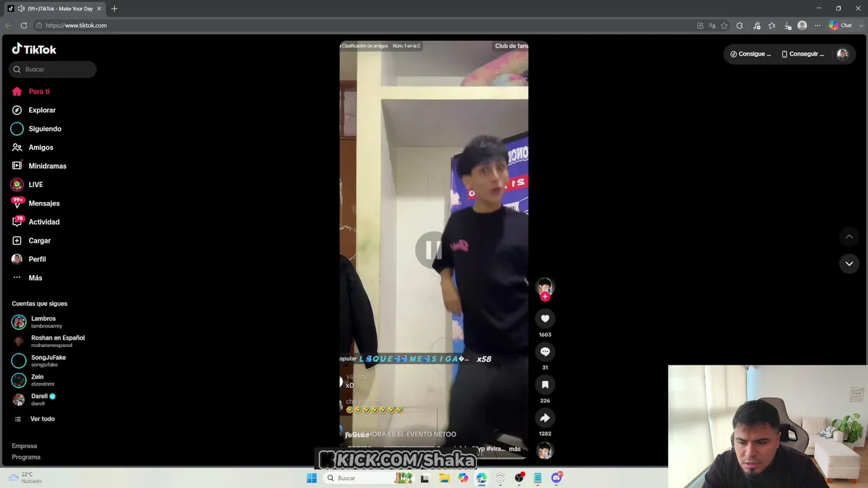Open the Windows Start menu

click(x=312, y=478)
